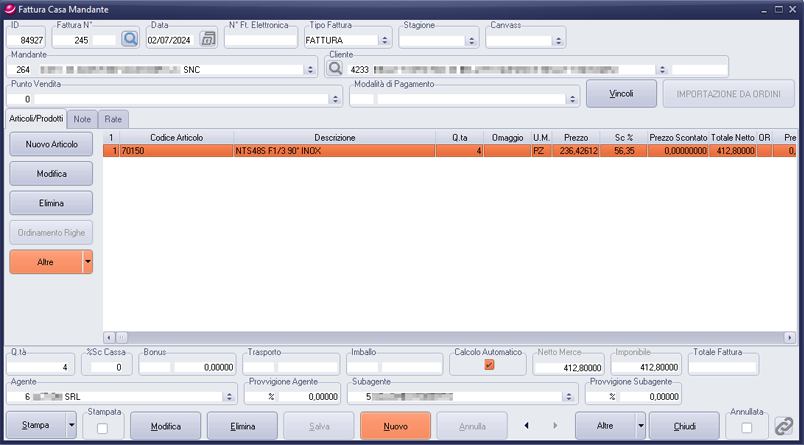Click the orange Nuovo button
Viewport: 804px width, 445px height.
coord(395,426)
